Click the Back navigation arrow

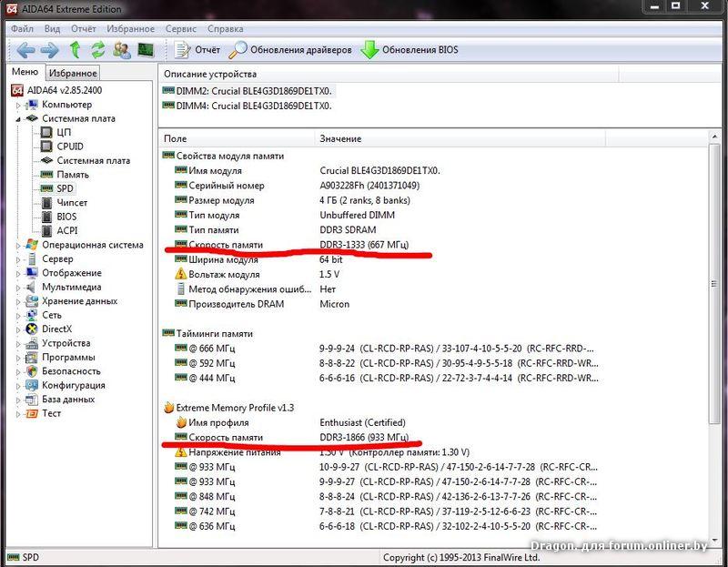(x=25, y=50)
